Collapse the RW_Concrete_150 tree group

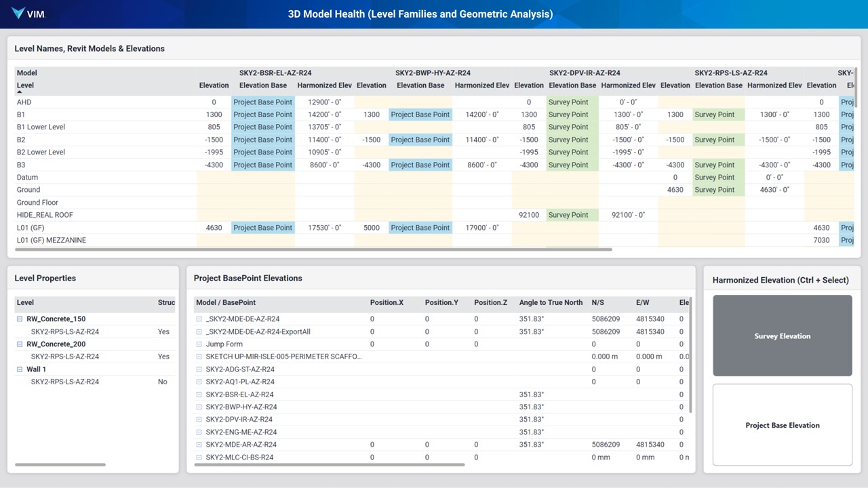[20, 319]
